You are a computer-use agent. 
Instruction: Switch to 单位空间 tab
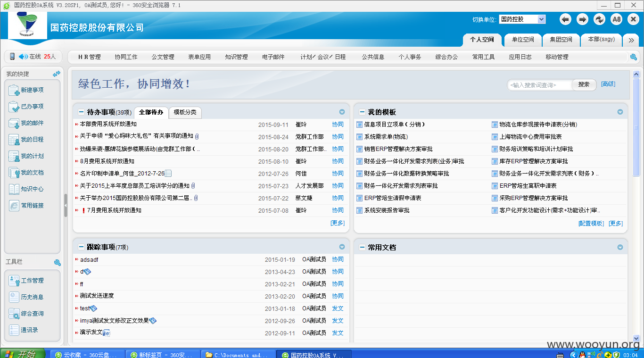(x=523, y=40)
